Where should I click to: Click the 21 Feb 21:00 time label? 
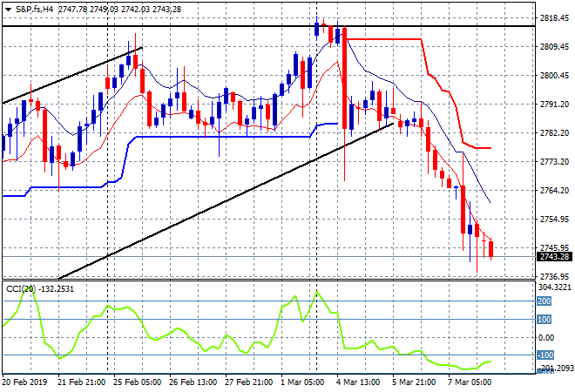tap(81, 382)
